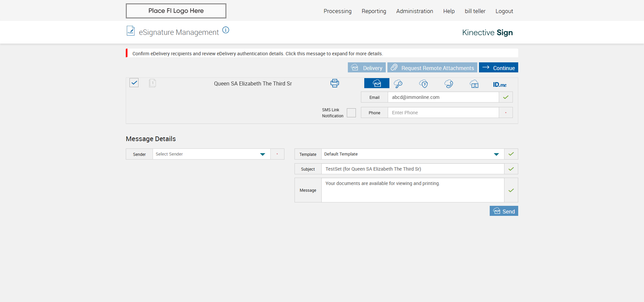Open the Processing menu
The image size is (644, 302).
click(x=337, y=11)
